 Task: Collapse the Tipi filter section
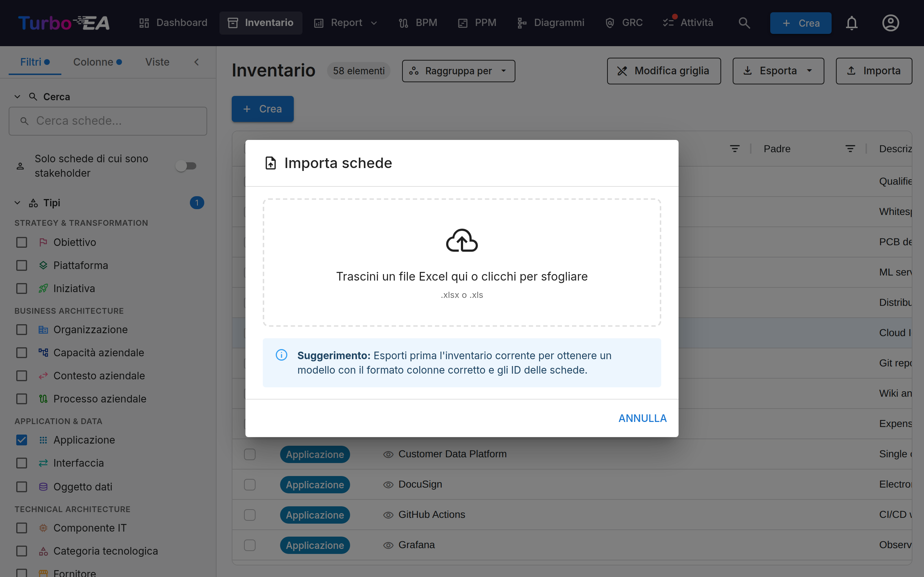17,203
